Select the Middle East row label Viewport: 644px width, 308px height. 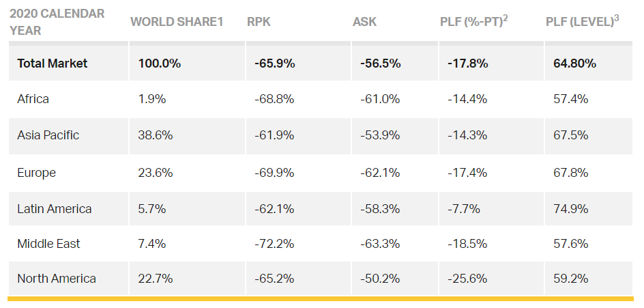click(x=50, y=244)
